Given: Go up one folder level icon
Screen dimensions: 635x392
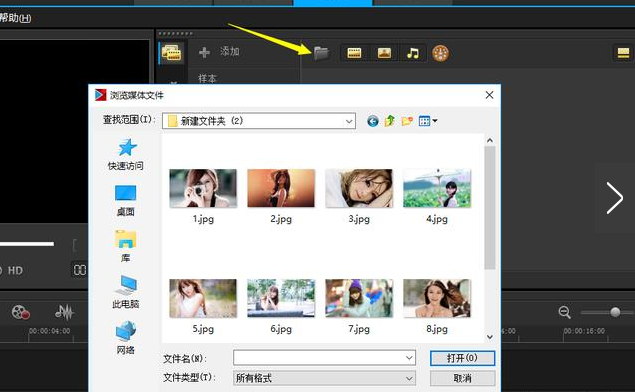Looking at the screenshot, I should 390,121.
